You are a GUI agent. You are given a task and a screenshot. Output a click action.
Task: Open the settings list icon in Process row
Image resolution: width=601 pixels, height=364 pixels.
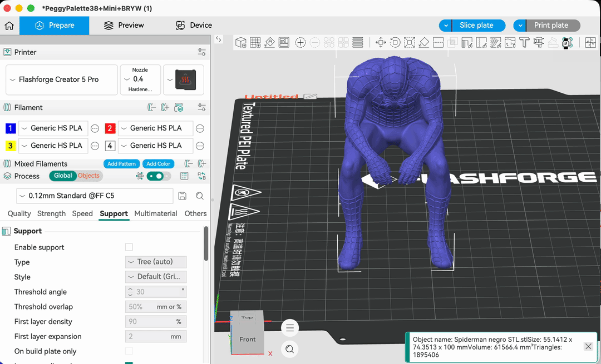click(x=184, y=176)
